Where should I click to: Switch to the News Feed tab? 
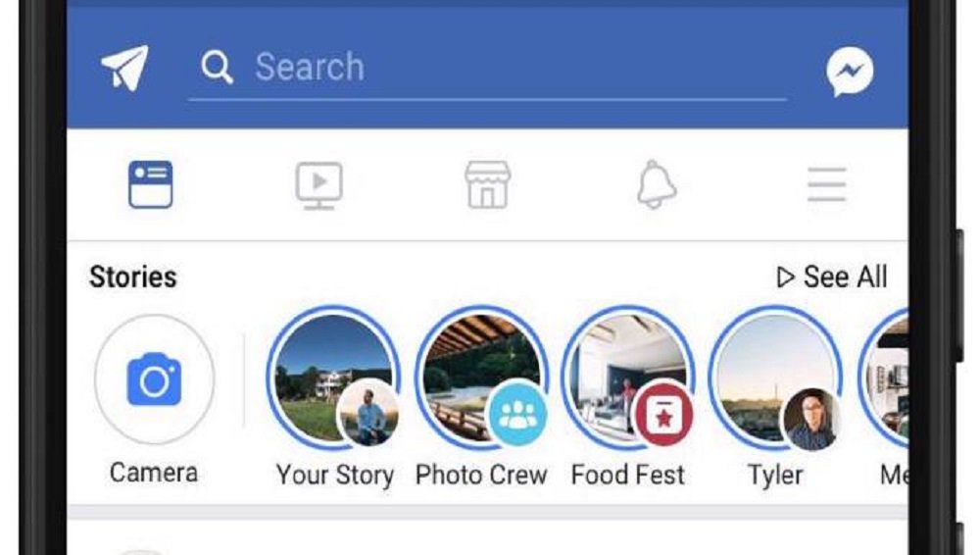pyautogui.click(x=151, y=185)
